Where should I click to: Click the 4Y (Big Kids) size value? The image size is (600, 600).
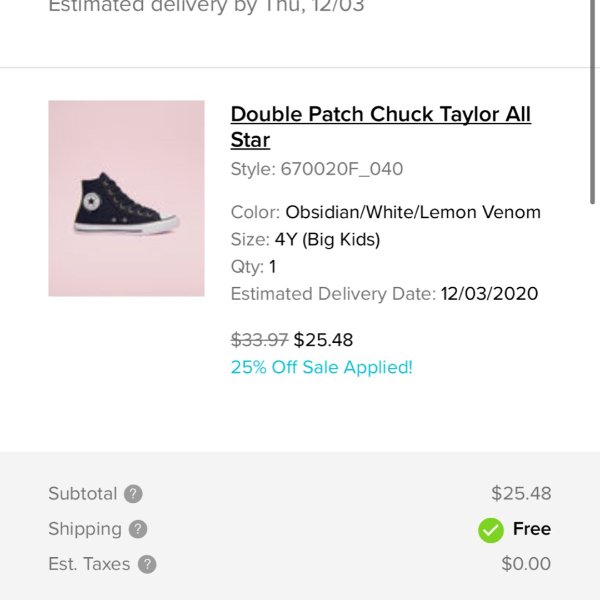pyautogui.click(x=328, y=240)
